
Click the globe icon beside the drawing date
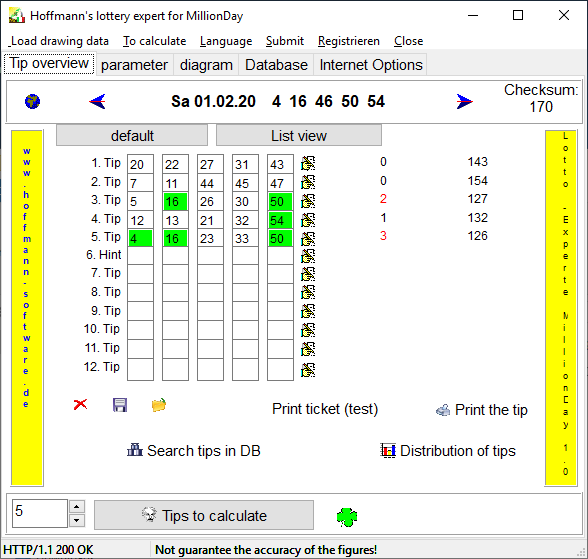pos(33,102)
